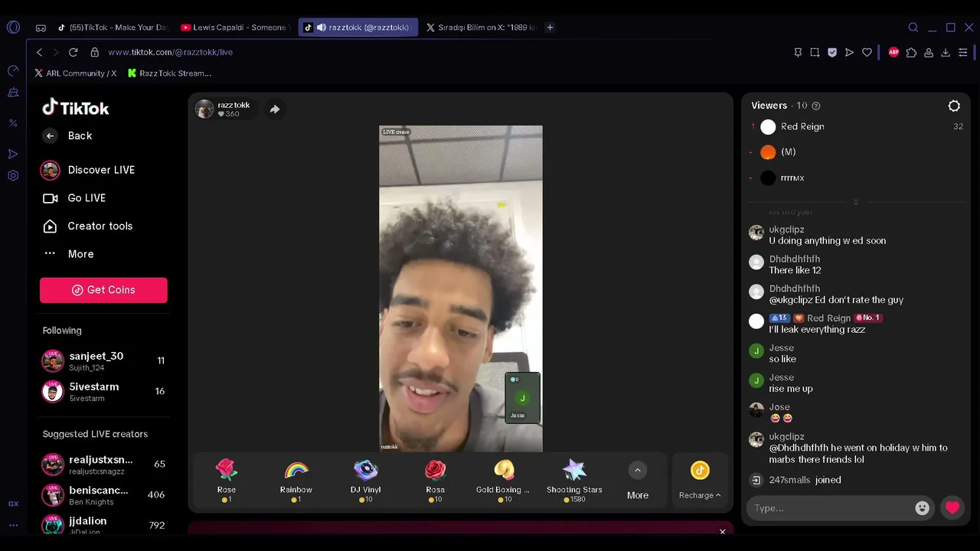Viewport: 980px width, 551px height.
Task: Take a snapshot of the page
Action: coord(815,52)
